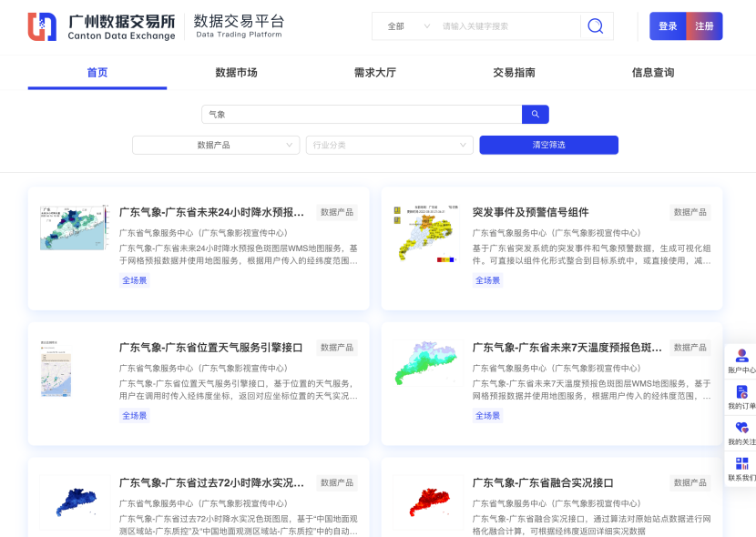Click the 登录 button
756x537 pixels.
pyautogui.click(x=668, y=26)
